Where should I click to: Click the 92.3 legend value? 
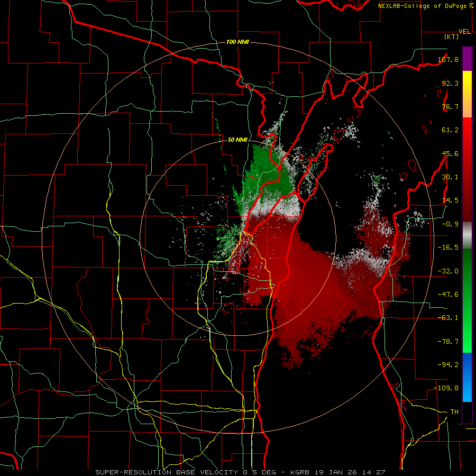point(450,83)
